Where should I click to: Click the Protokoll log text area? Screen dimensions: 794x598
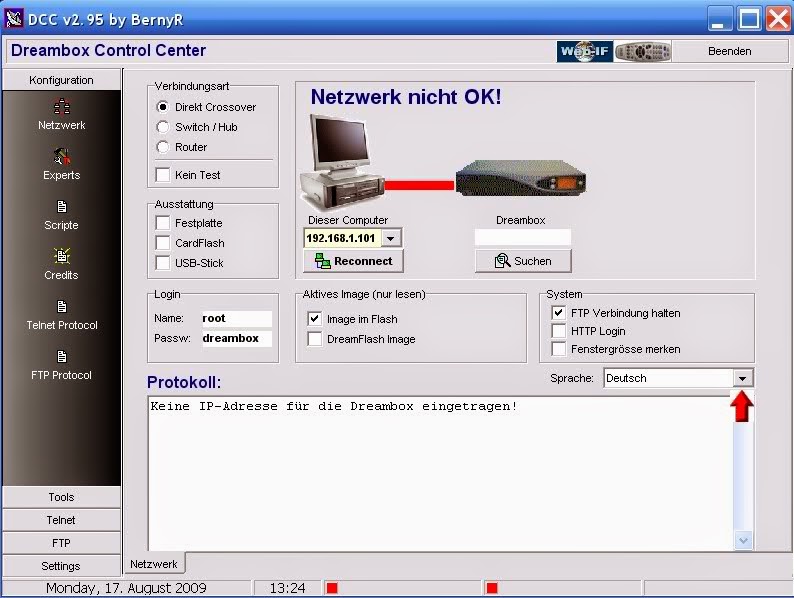tap(441, 473)
